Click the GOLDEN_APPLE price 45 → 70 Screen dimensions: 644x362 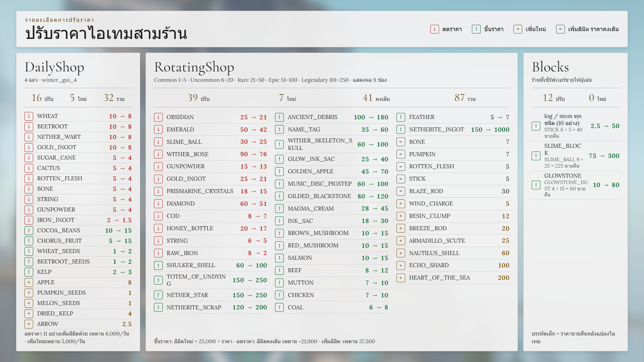point(375,172)
